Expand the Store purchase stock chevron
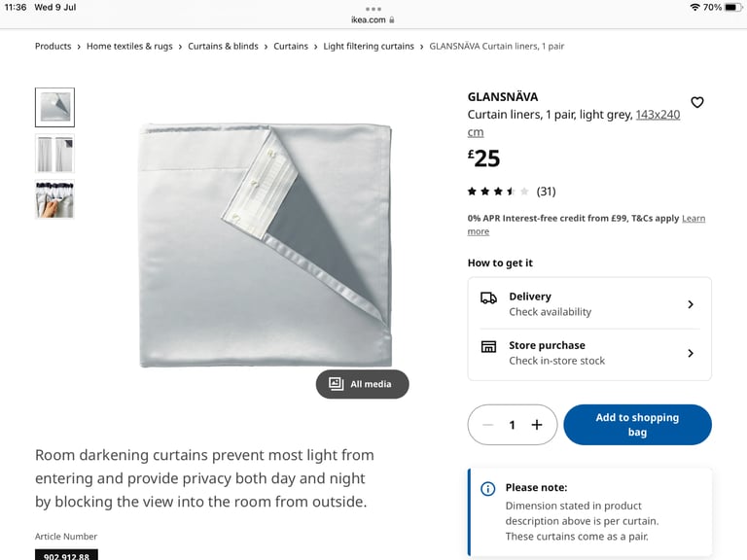 coord(691,353)
